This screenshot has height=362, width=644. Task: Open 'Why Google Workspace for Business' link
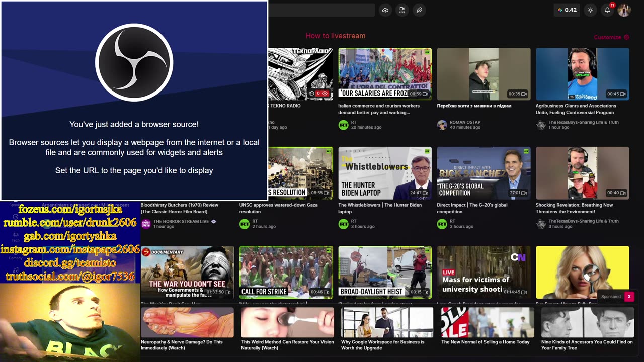point(383,345)
